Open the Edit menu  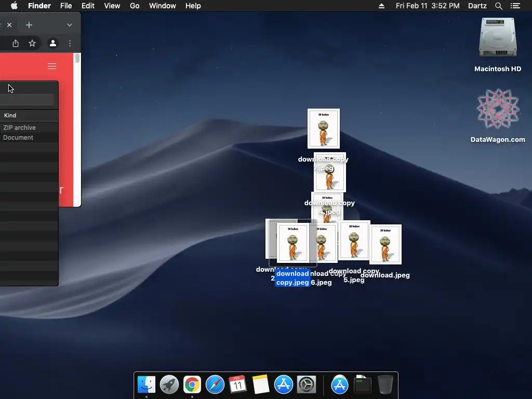click(88, 6)
